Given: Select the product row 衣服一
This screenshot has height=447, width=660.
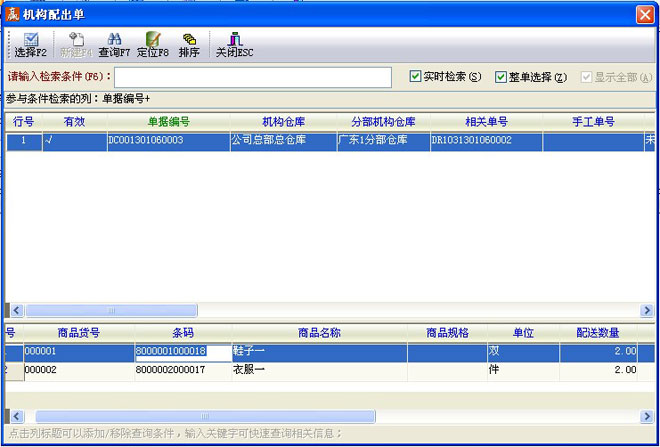Looking at the screenshot, I should point(320,370).
